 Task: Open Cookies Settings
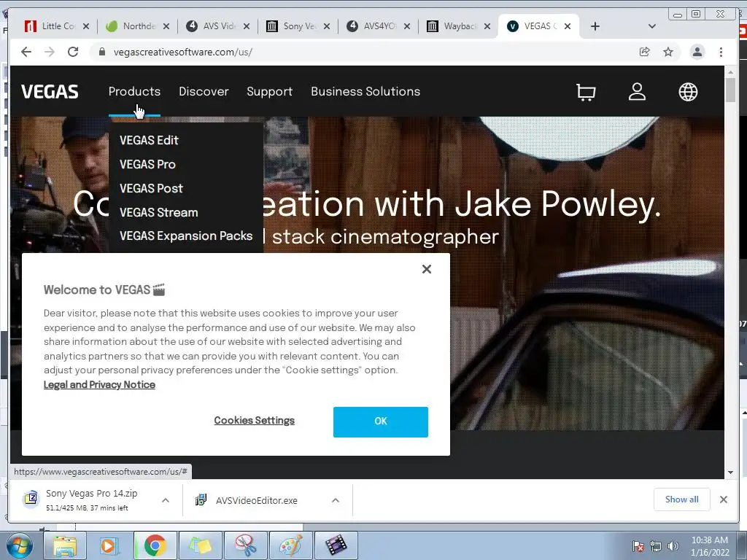click(255, 421)
